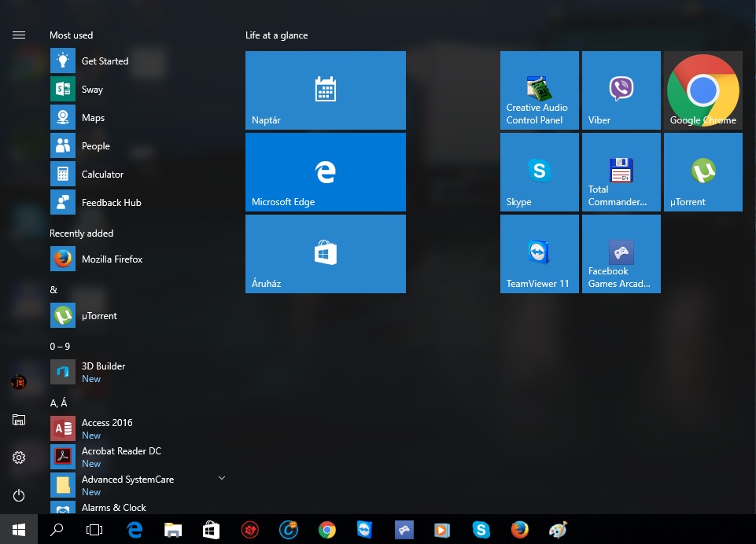Launch Firefox from the taskbar
Viewport: 756px width, 544px height.
pyautogui.click(x=519, y=530)
